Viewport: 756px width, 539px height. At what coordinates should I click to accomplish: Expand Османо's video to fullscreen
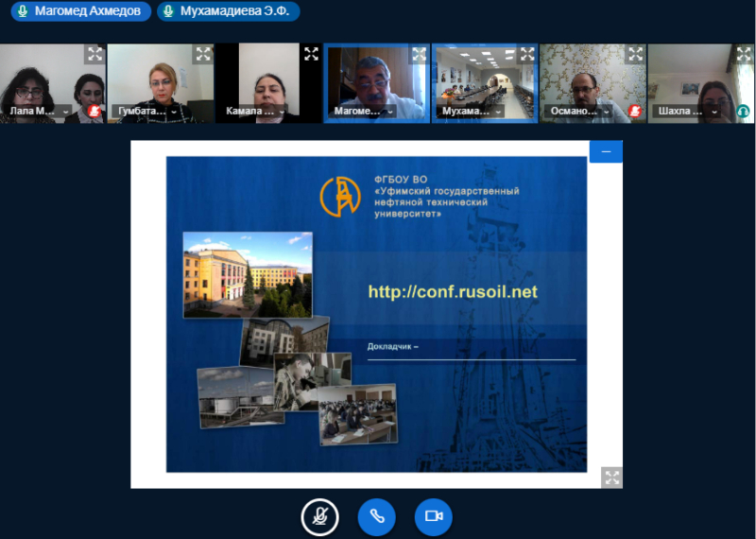[x=635, y=54]
